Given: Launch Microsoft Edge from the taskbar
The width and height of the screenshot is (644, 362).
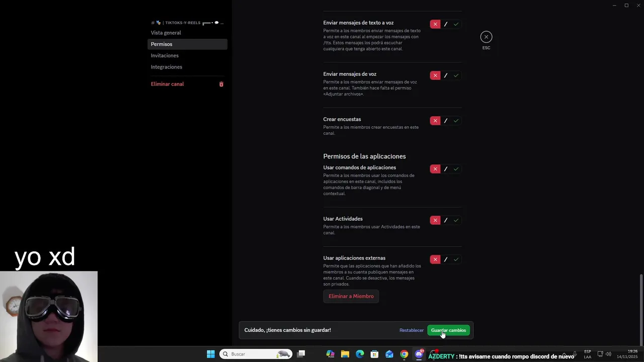Looking at the screenshot, I should (360, 354).
